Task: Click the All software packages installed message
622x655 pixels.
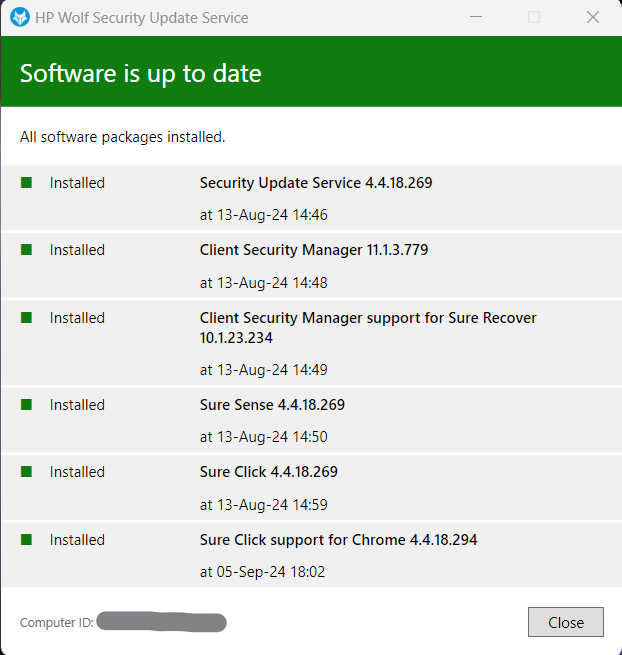Action: pyautogui.click(x=122, y=137)
